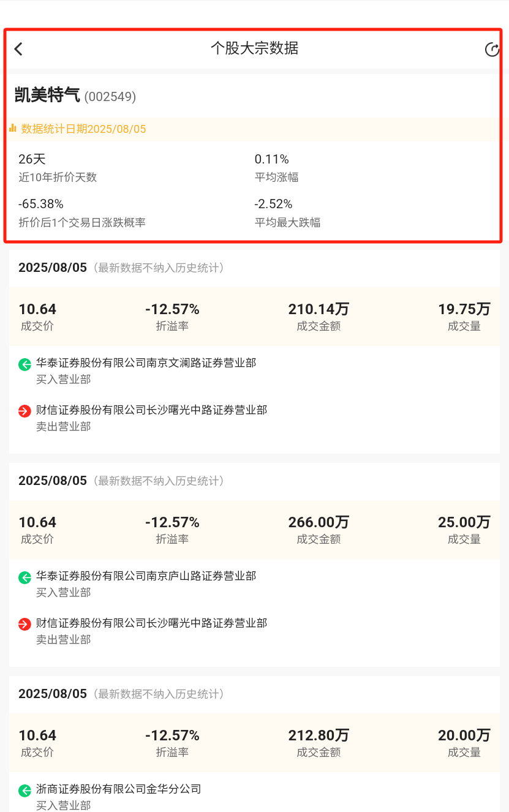Tap the back arrow icon
Image resolution: width=509 pixels, height=812 pixels.
(18, 49)
